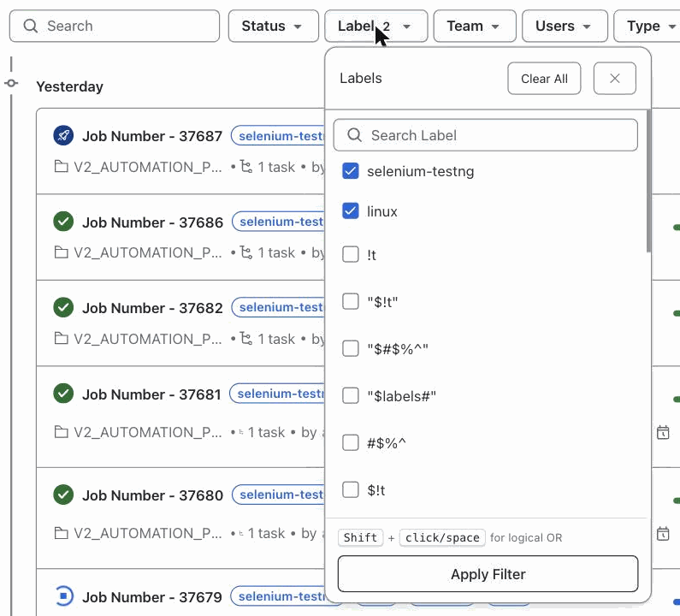Click the selenium-test tag on Job 37679
This screenshot has height=616, width=680.
tap(278, 596)
